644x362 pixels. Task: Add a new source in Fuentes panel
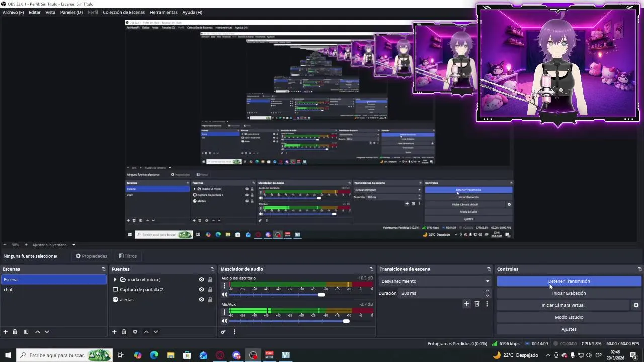pos(114,332)
